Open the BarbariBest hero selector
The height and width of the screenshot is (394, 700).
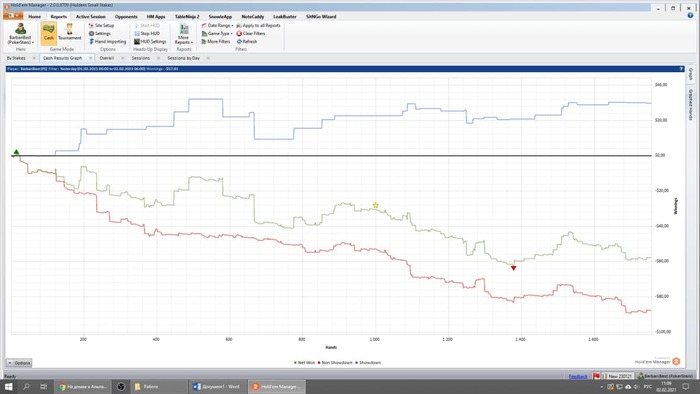21,33
